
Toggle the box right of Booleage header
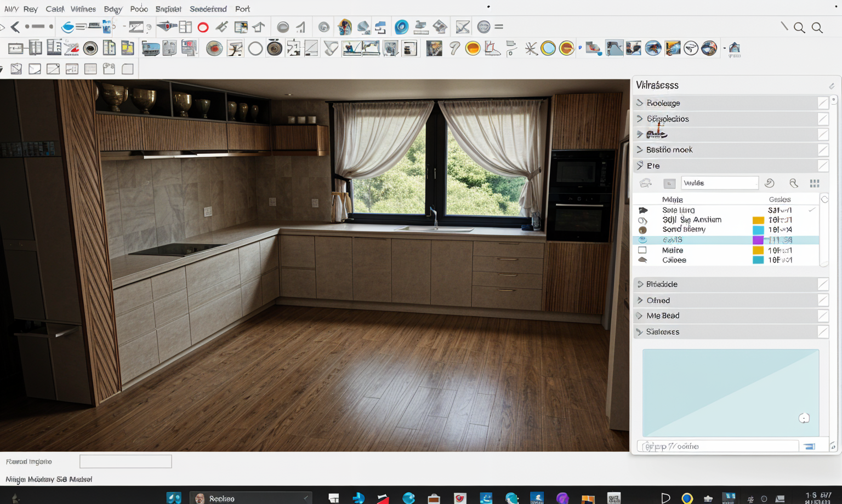pos(823,103)
